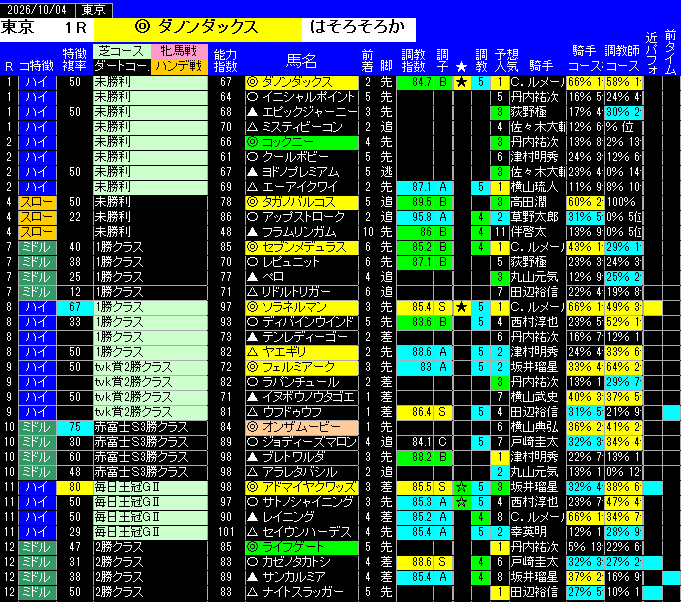Select horse セブンメデュラス
681x602 pixels.
[302, 247]
